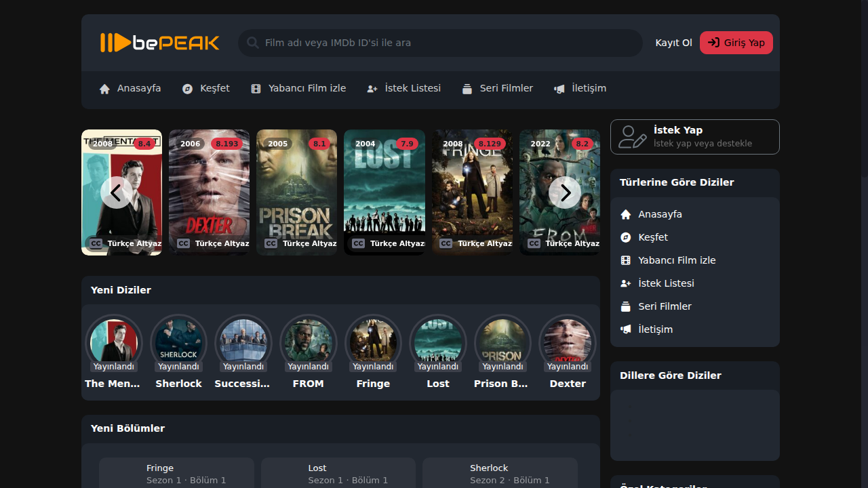The height and width of the screenshot is (488, 868).
Task: Click the red Giriş Yap button
Action: click(736, 43)
